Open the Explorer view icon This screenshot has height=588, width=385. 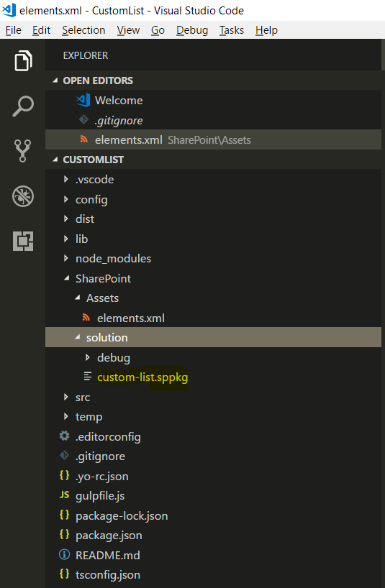point(23,60)
